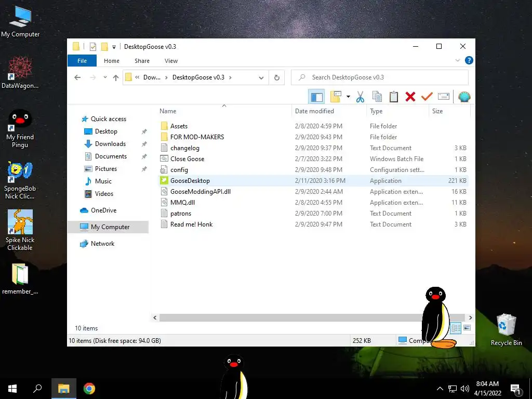The height and width of the screenshot is (399, 532).
Task: Click the Dow... breadcrumb segment
Action: tap(152, 77)
